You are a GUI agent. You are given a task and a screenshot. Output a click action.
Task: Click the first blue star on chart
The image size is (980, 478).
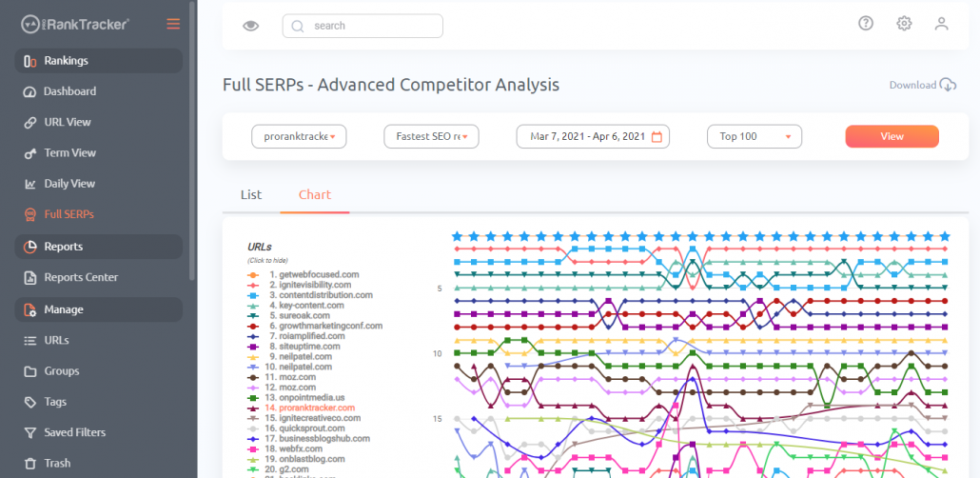(x=457, y=236)
